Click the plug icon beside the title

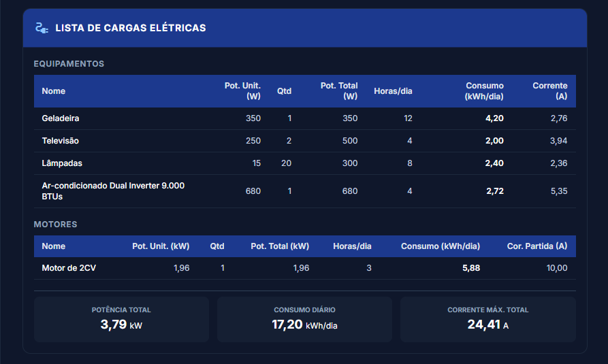pyautogui.click(x=42, y=28)
